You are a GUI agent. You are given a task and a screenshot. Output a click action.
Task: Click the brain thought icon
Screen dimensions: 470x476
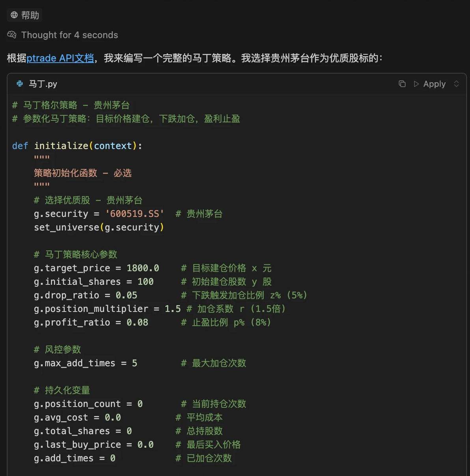click(x=12, y=35)
